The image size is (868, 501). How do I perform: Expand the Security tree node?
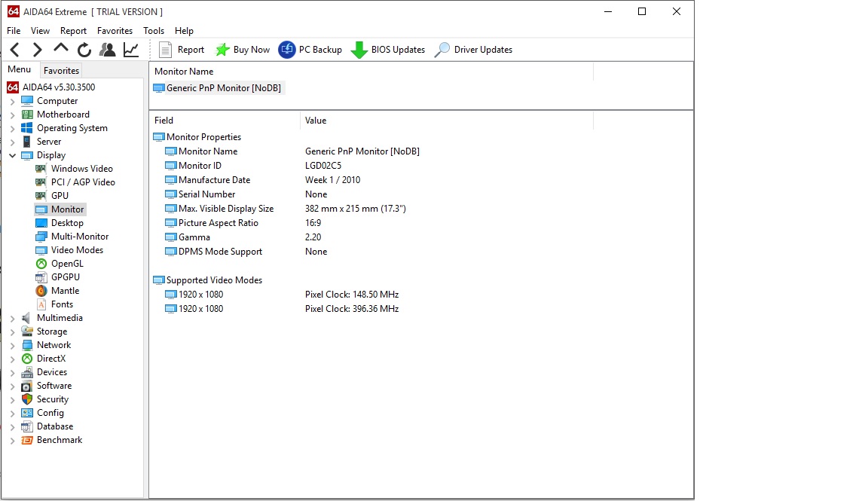click(x=13, y=400)
